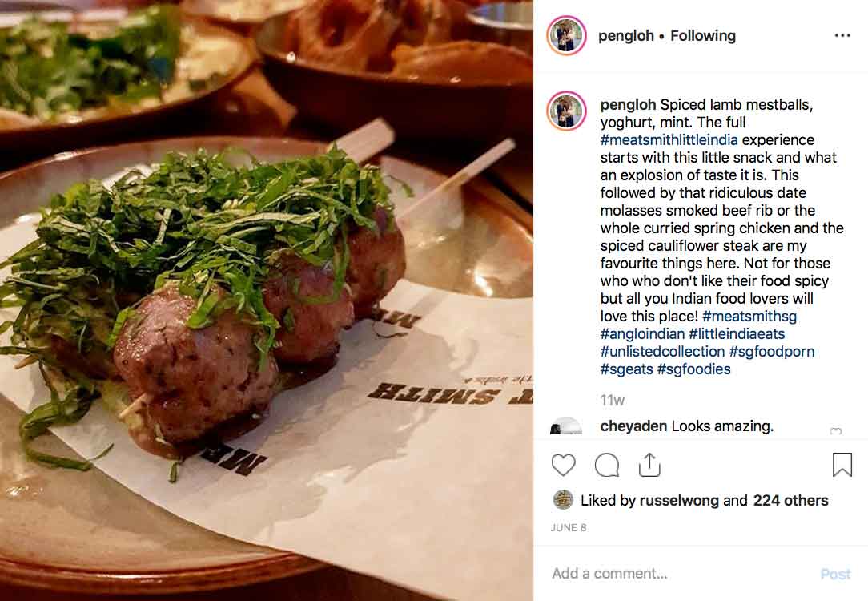Open #sgfoodporn hashtag link
868x601 pixels.
772,352
